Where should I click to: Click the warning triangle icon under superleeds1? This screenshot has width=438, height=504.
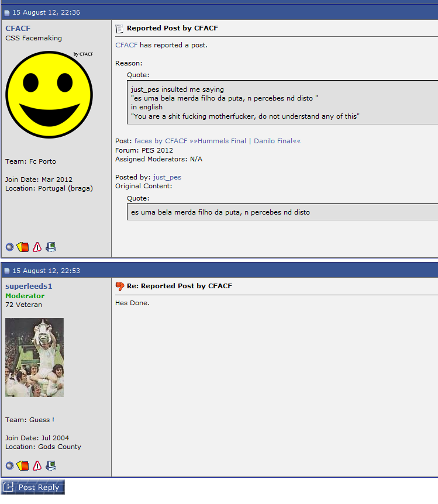pos(37,466)
